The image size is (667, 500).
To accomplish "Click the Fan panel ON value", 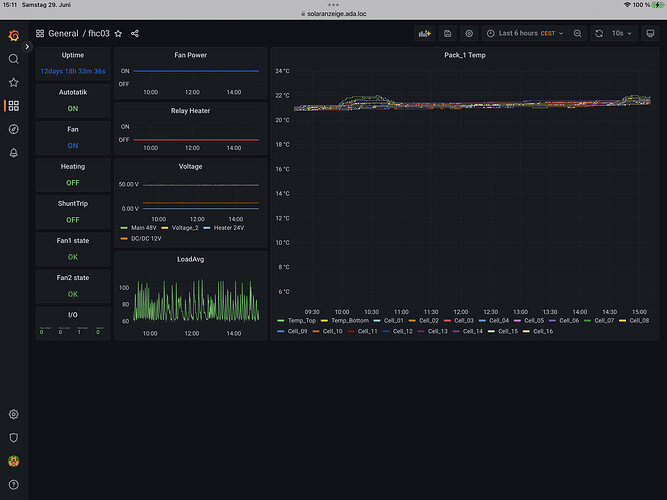I will point(73,146).
